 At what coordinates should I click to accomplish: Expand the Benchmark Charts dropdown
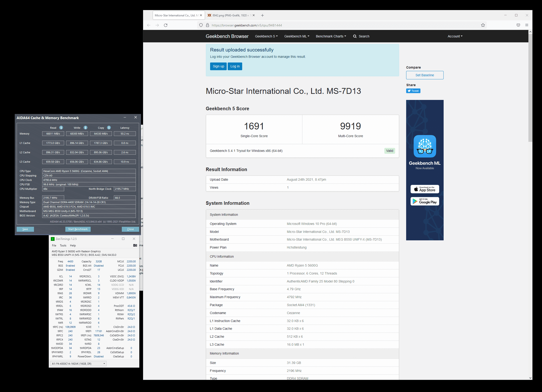[x=331, y=36]
